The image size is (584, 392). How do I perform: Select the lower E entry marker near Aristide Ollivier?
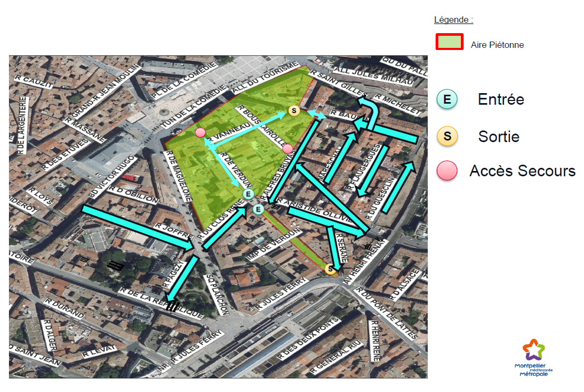pos(258,209)
